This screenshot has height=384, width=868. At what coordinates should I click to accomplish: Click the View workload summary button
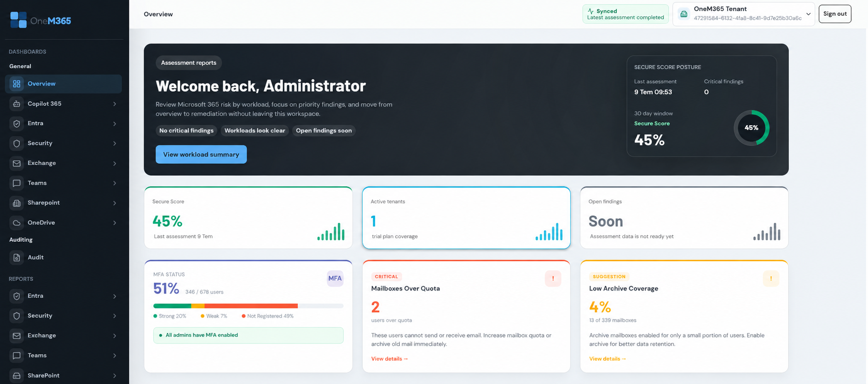(201, 154)
